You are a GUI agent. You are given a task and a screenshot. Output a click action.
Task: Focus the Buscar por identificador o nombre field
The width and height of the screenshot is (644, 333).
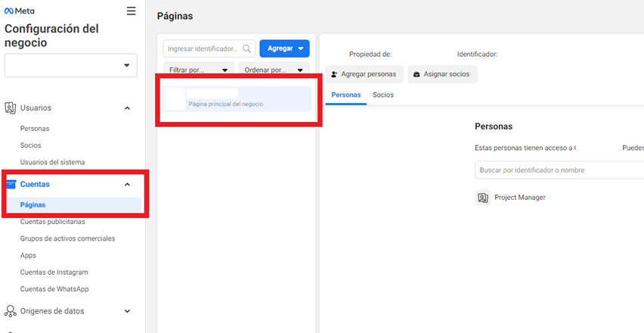pyautogui.click(x=559, y=170)
